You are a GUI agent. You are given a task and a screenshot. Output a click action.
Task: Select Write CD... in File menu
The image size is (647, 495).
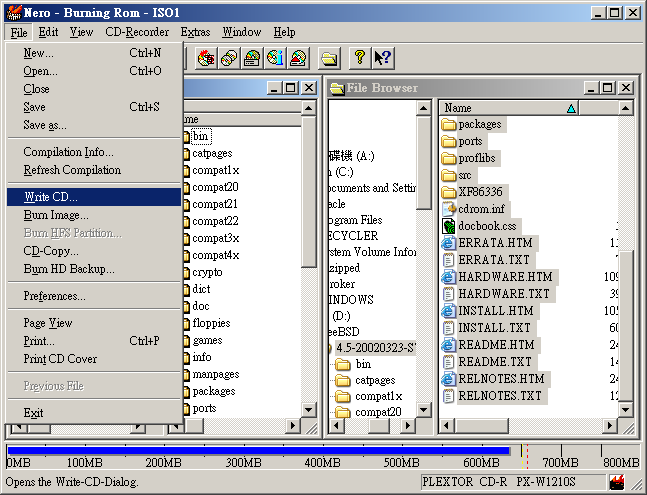[x=50, y=197]
